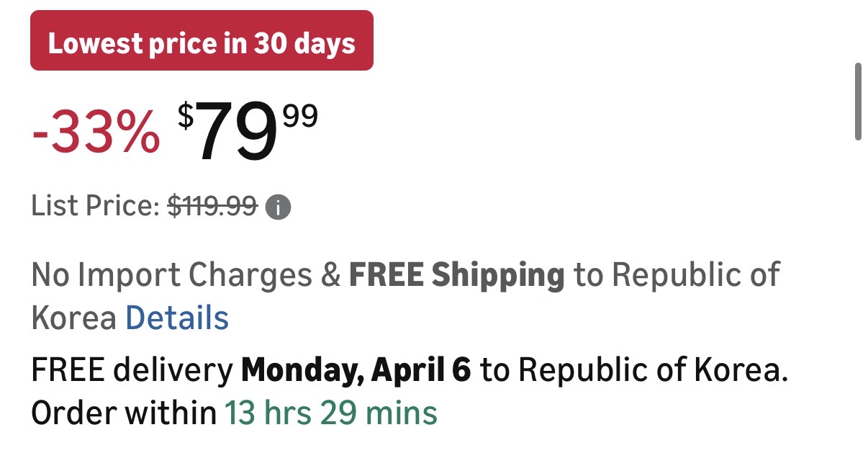Click the Order within text
The width and height of the screenshot is (868, 453).
click(x=123, y=413)
